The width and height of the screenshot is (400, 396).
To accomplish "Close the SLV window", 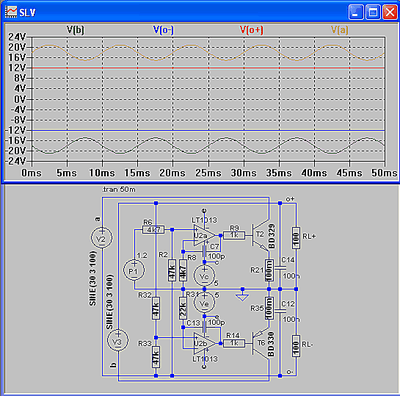I will pyautogui.click(x=389, y=13).
